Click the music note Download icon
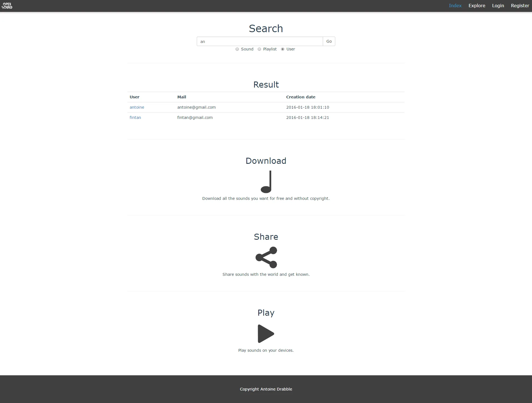The height and width of the screenshot is (403, 532). point(266,182)
